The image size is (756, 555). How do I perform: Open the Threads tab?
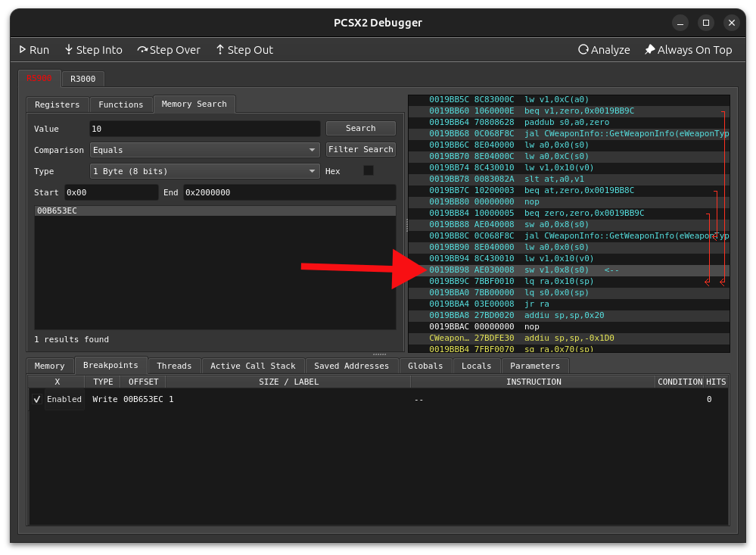click(174, 366)
